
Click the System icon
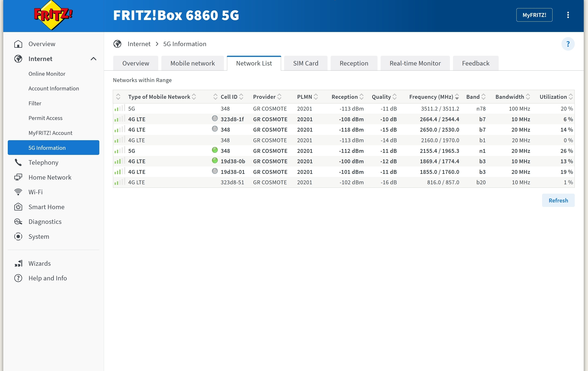[x=18, y=236]
